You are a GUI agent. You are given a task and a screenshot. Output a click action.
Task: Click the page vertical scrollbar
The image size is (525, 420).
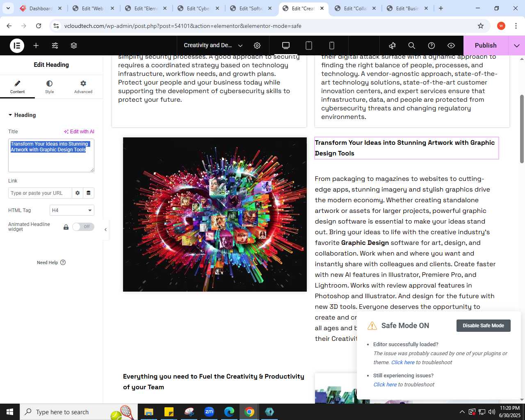coord(522,129)
